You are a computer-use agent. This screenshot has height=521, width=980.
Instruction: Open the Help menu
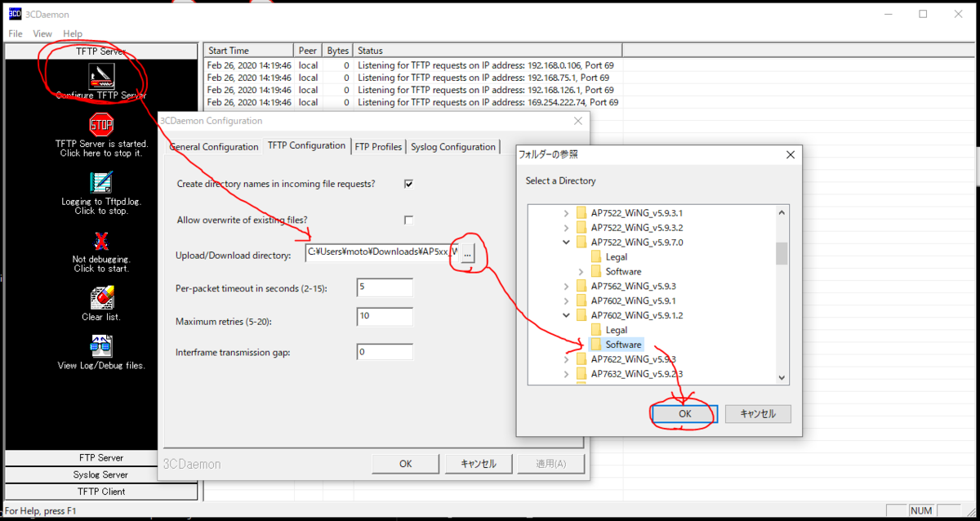point(73,33)
